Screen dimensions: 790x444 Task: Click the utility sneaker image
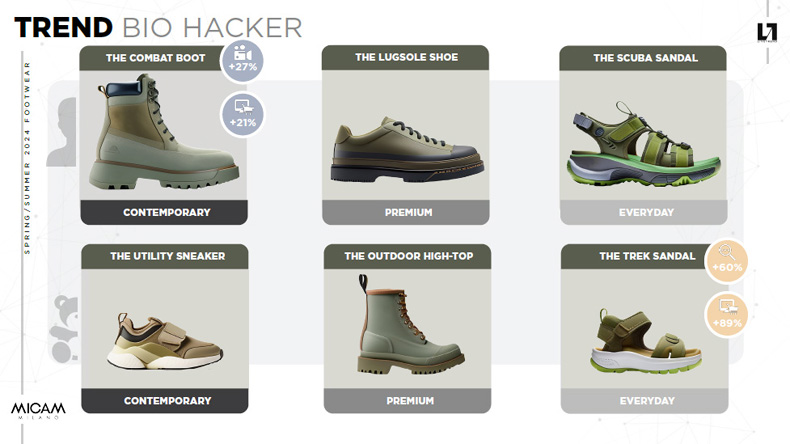[x=165, y=341]
